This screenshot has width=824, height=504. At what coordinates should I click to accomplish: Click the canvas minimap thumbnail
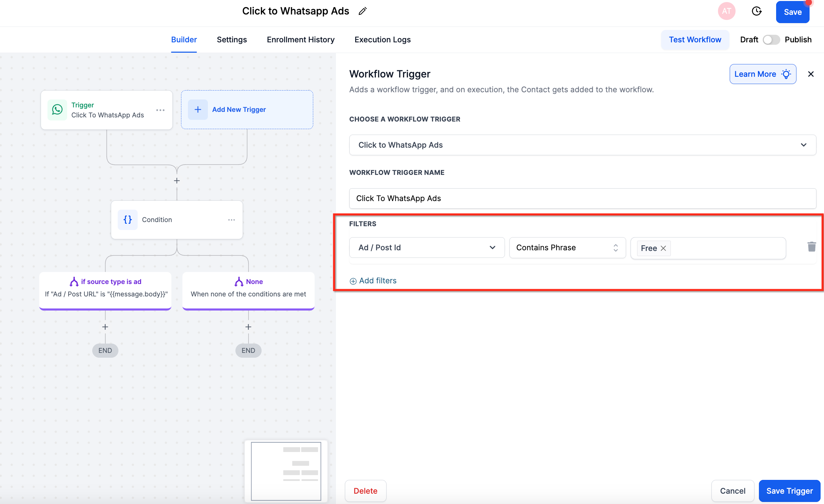point(286,471)
